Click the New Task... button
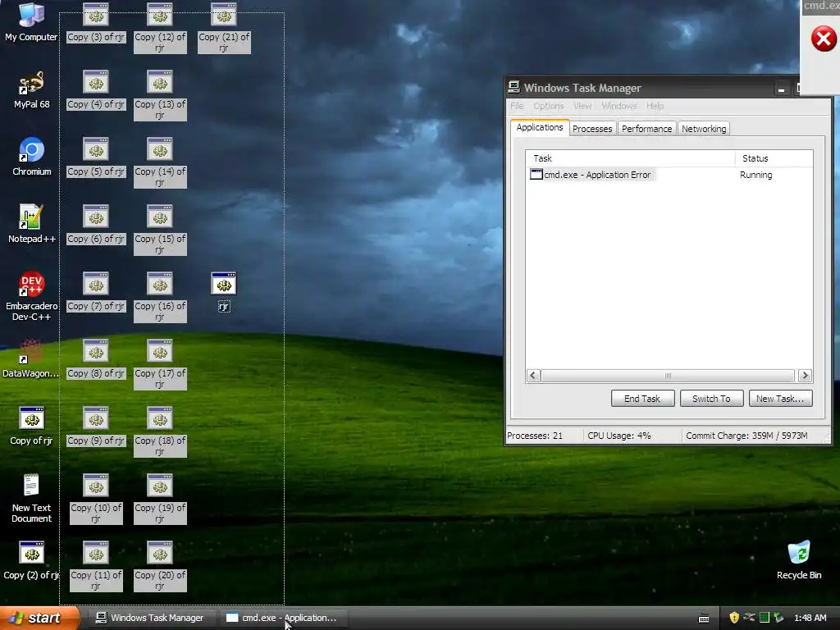Viewport: 840px width, 630px height. coord(780,399)
